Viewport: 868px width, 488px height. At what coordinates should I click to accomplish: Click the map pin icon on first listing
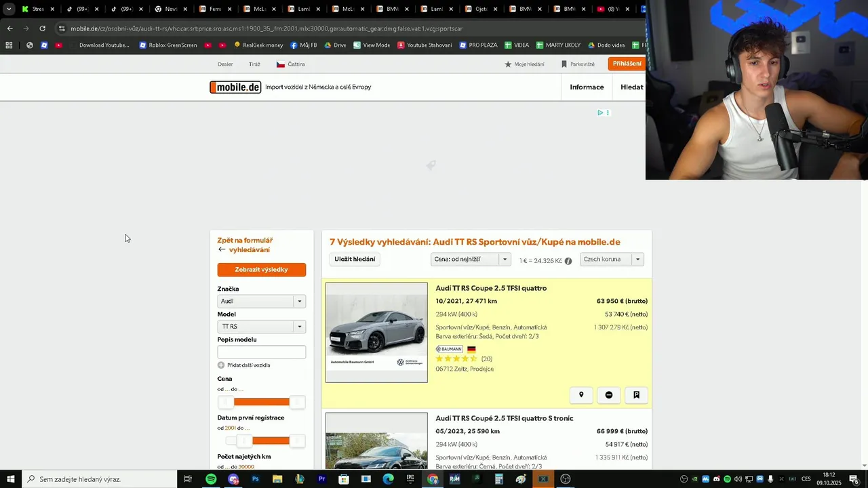(581, 395)
